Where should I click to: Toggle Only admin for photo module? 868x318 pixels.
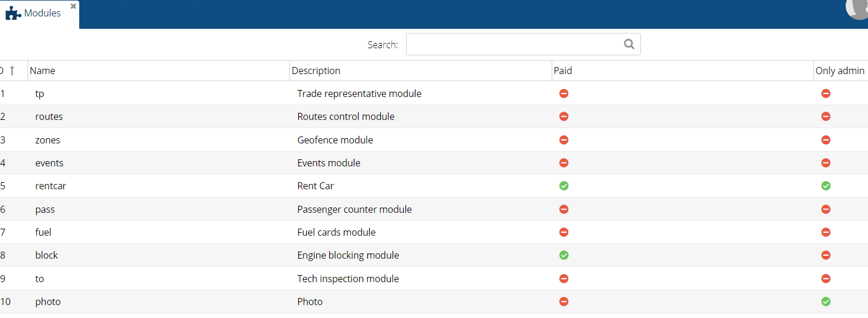pyautogui.click(x=826, y=302)
